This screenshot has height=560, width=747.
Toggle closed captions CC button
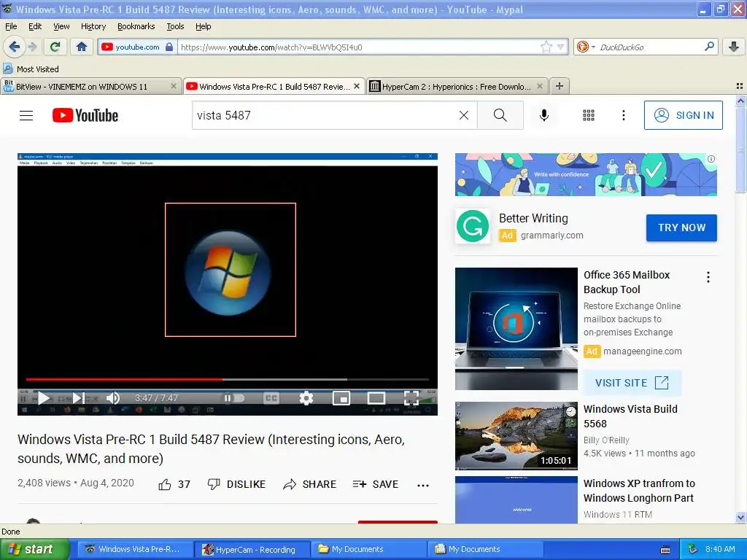(x=271, y=398)
